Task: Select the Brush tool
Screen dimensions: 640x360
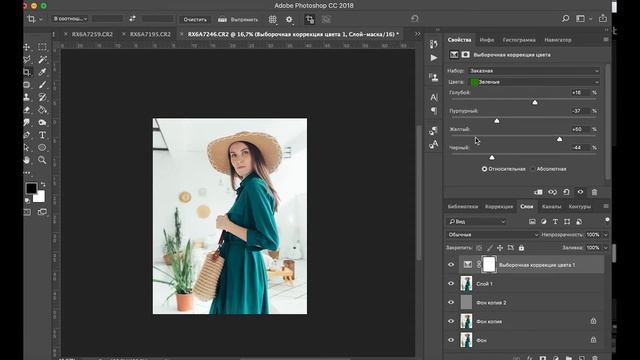Action: pyautogui.click(x=42, y=85)
